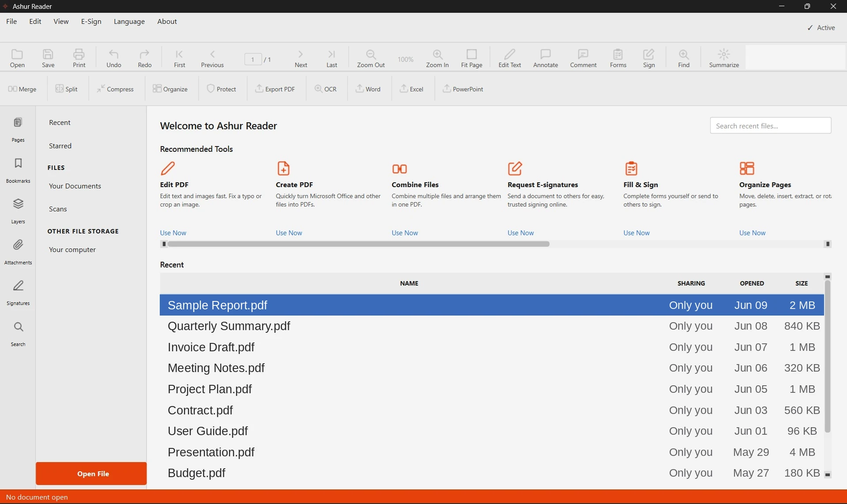Open the File menu

tap(11, 21)
